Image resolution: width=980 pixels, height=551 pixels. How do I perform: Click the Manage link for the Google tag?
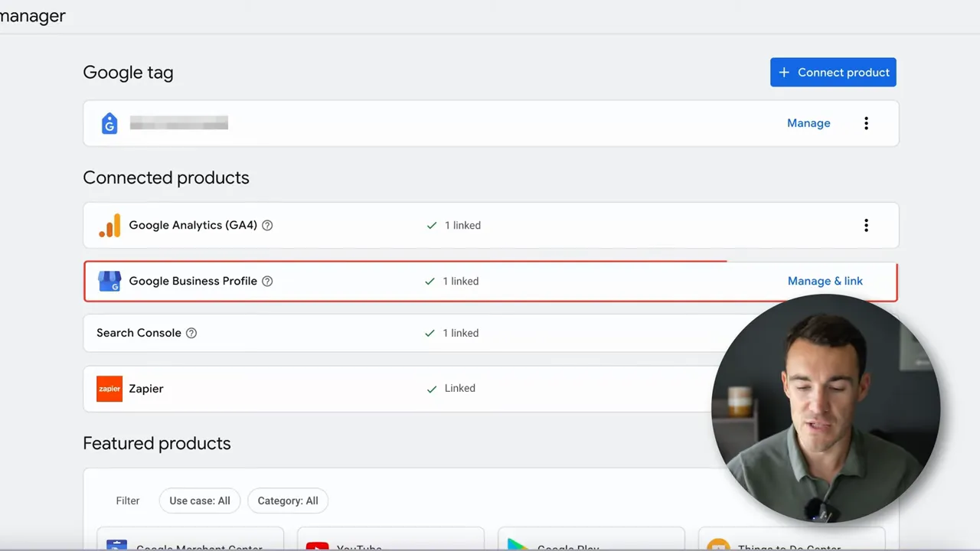(x=808, y=123)
